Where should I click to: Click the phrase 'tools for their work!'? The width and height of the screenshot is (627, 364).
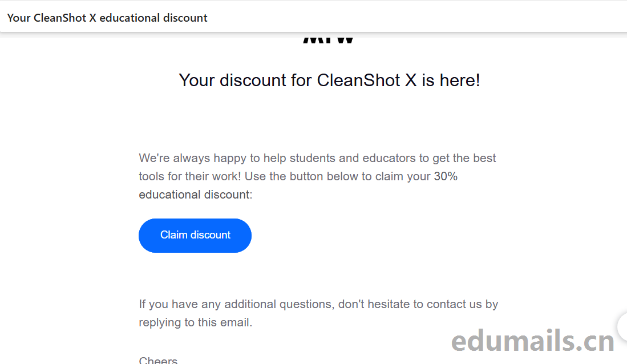click(190, 176)
